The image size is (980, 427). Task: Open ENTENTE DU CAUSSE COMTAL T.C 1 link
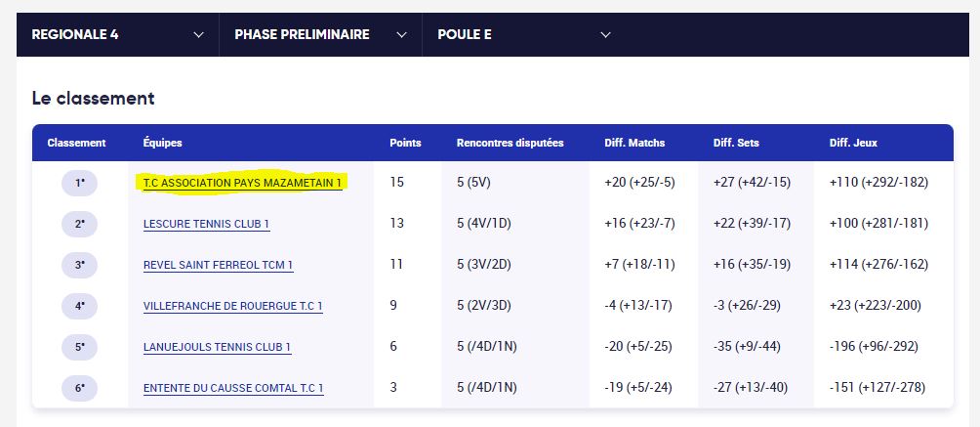pos(233,389)
